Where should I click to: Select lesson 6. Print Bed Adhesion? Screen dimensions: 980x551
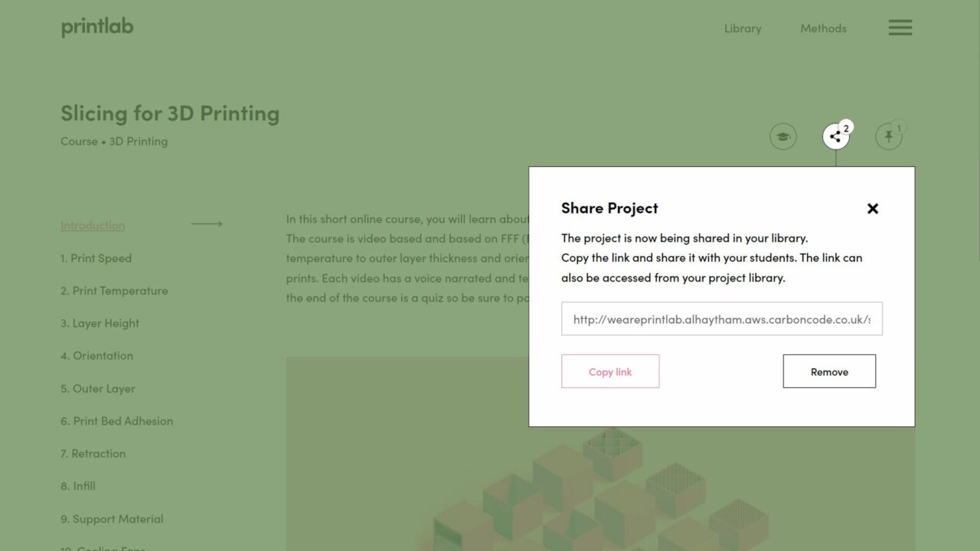116,421
